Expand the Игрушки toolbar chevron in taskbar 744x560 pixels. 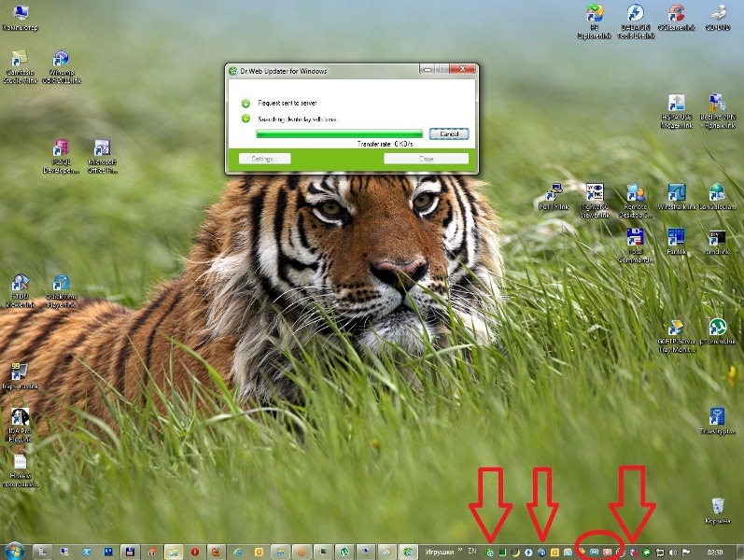[459, 552]
